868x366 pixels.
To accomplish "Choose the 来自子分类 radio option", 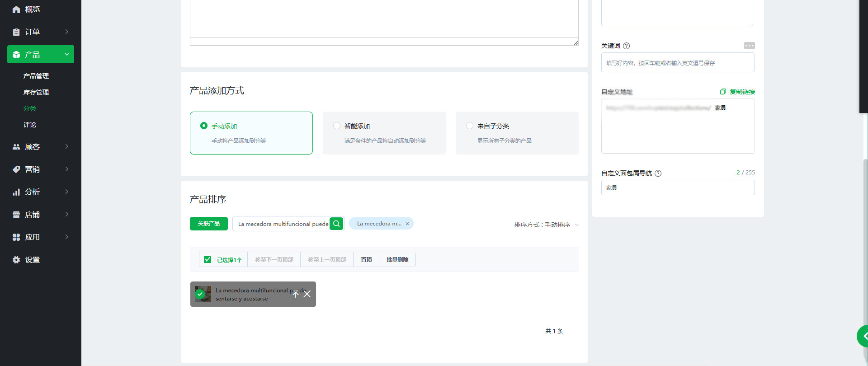I will click(x=470, y=126).
